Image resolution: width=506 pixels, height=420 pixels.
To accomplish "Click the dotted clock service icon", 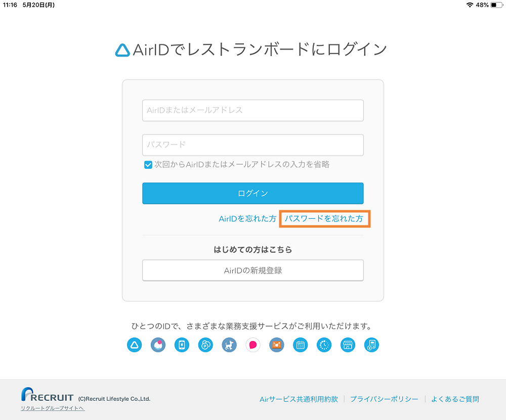I will click(x=324, y=345).
